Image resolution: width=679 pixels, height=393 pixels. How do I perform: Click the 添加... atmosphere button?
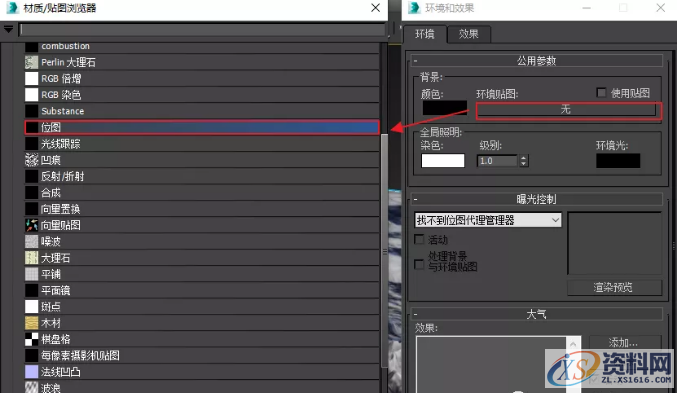tap(624, 343)
